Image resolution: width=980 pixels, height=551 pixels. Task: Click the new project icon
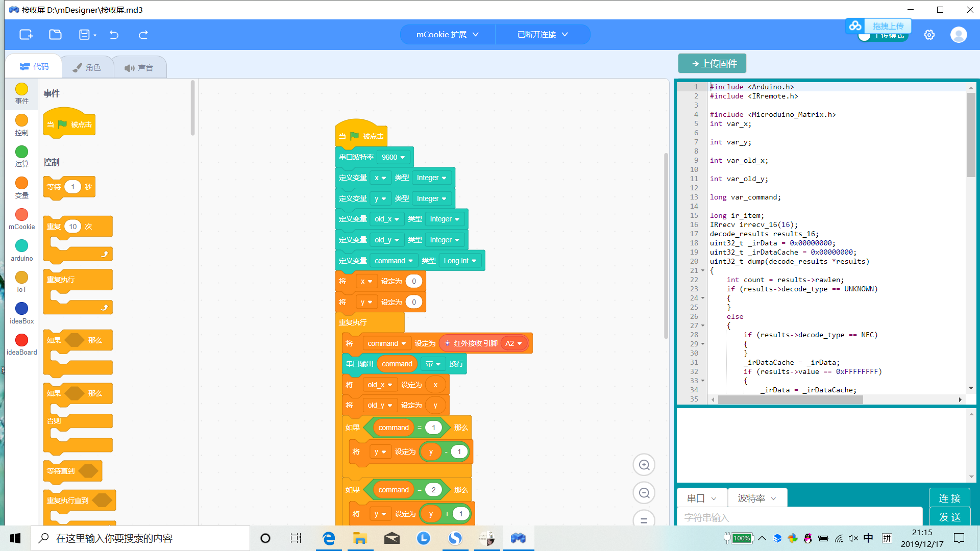point(26,35)
